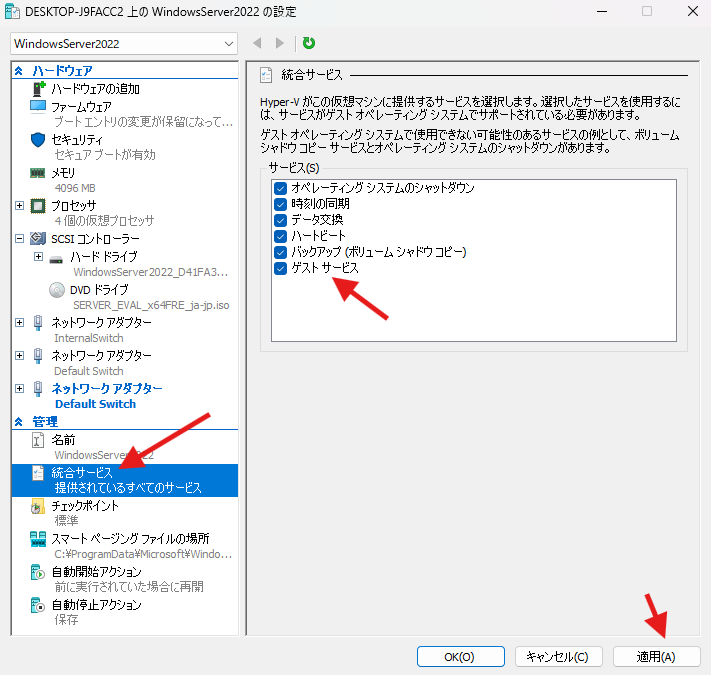
Task: Expand the ハード ドライブ tree node
Action: 39,257
